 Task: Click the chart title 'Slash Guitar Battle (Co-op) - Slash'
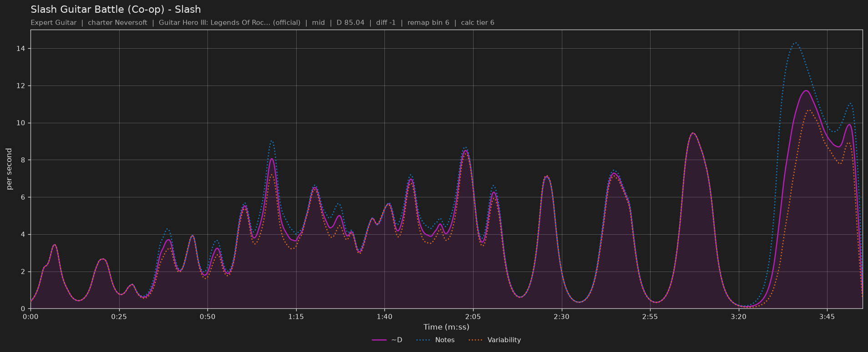[116, 10]
